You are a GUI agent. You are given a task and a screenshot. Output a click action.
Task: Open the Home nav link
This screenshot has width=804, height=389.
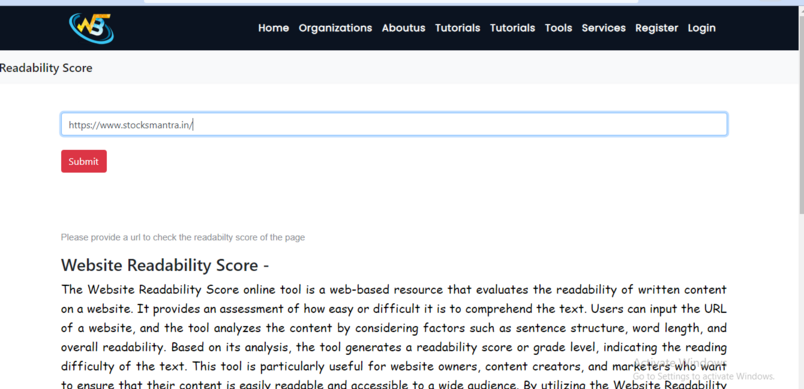[273, 28]
